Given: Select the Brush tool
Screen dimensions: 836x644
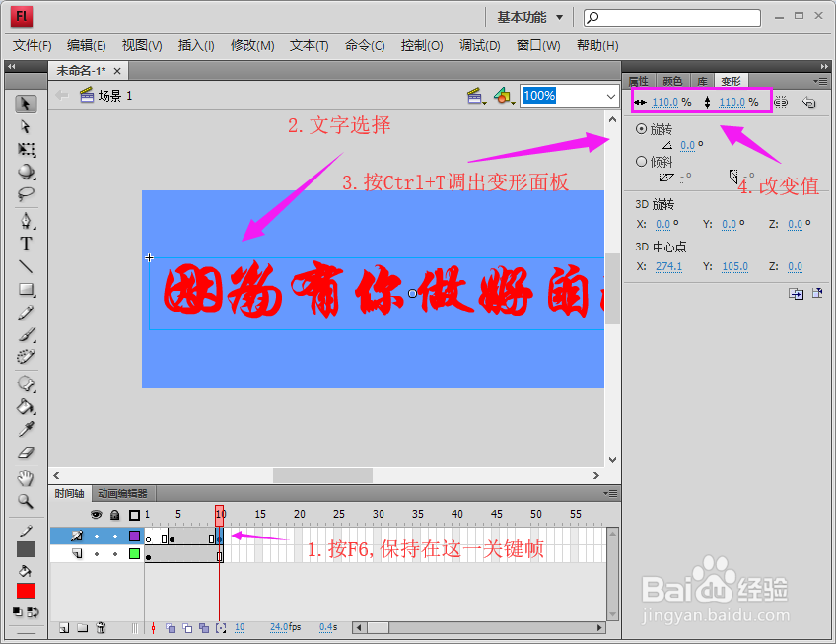Looking at the screenshot, I should tap(26, 334).
